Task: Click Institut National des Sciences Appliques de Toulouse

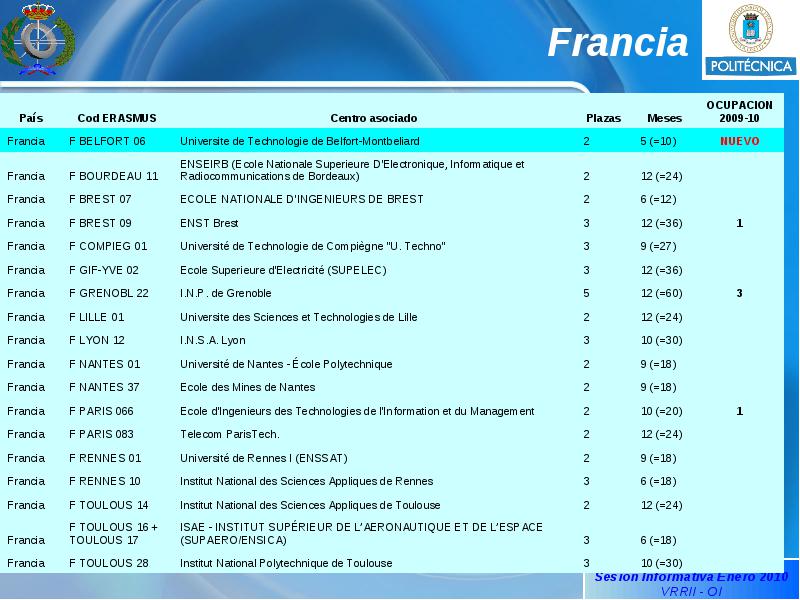Action: pyautogui.click(x=310, y=505)
